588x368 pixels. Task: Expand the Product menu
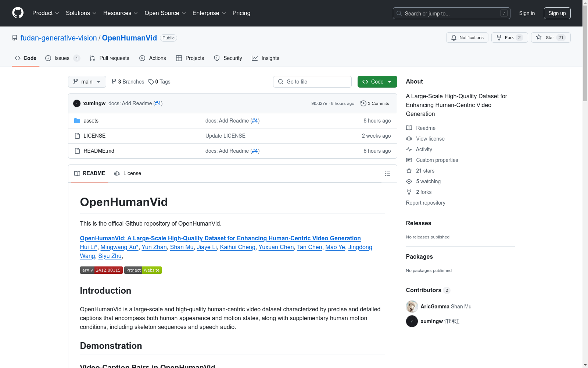[46, 13]
